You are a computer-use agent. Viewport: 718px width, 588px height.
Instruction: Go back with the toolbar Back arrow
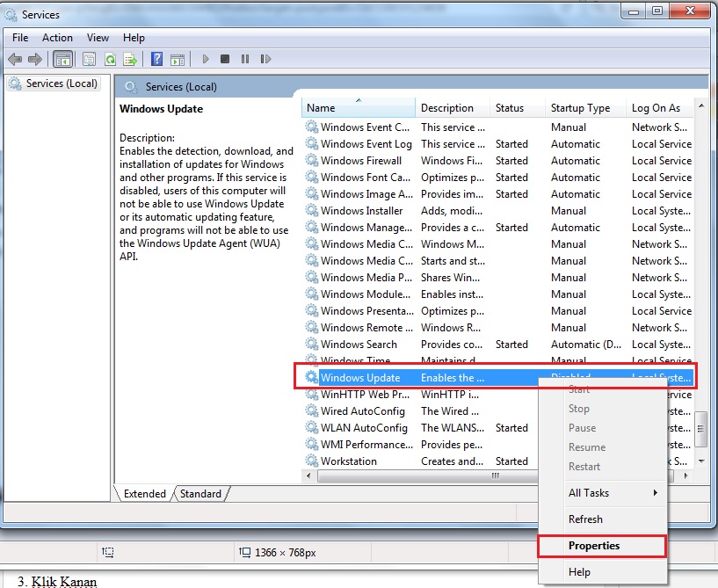pyautogui.click(x=15, y=59)
